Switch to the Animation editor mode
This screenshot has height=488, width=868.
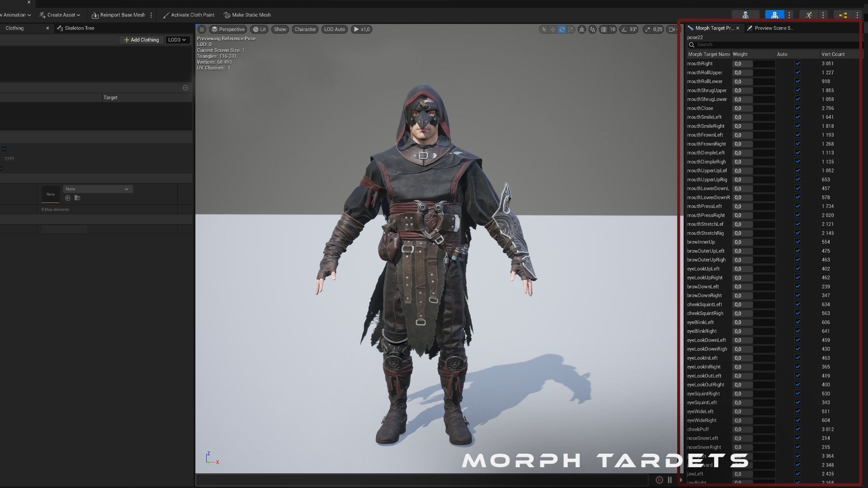[x=810, y=14]
